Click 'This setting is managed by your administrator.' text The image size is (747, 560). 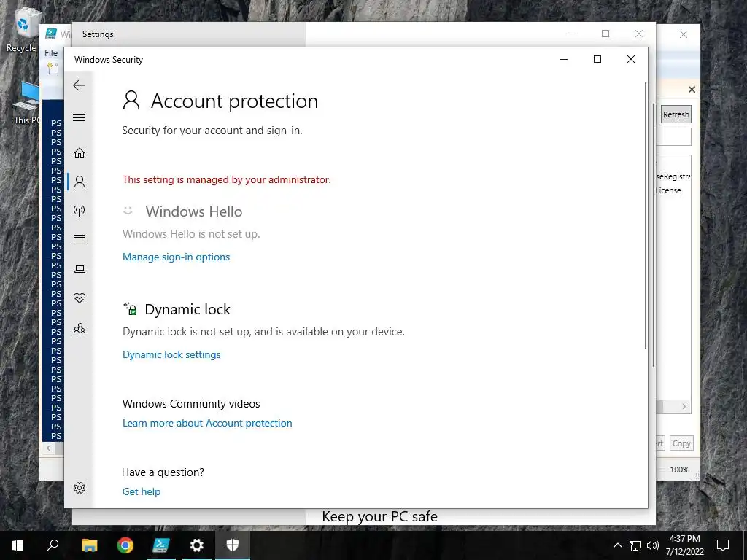coord(226,179)
